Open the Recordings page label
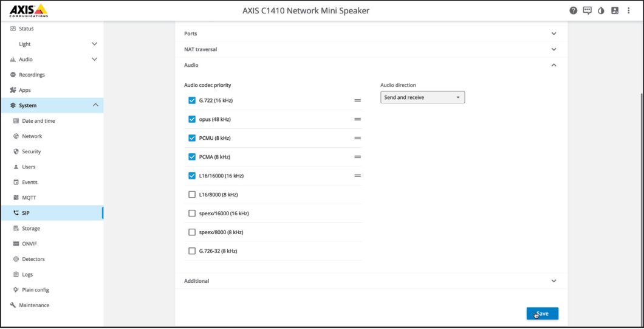644x329 pixels. point(32,75)
